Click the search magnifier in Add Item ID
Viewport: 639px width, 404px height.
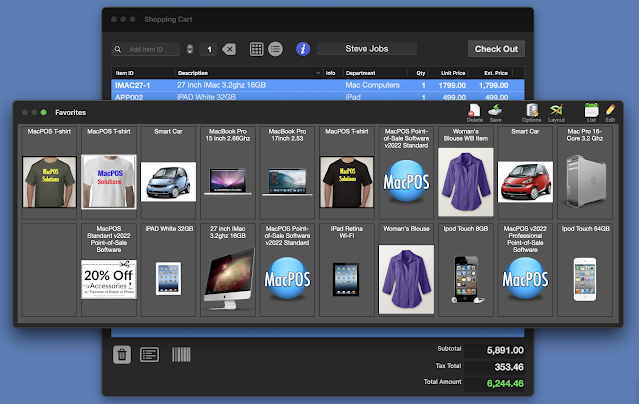point(118,49)
